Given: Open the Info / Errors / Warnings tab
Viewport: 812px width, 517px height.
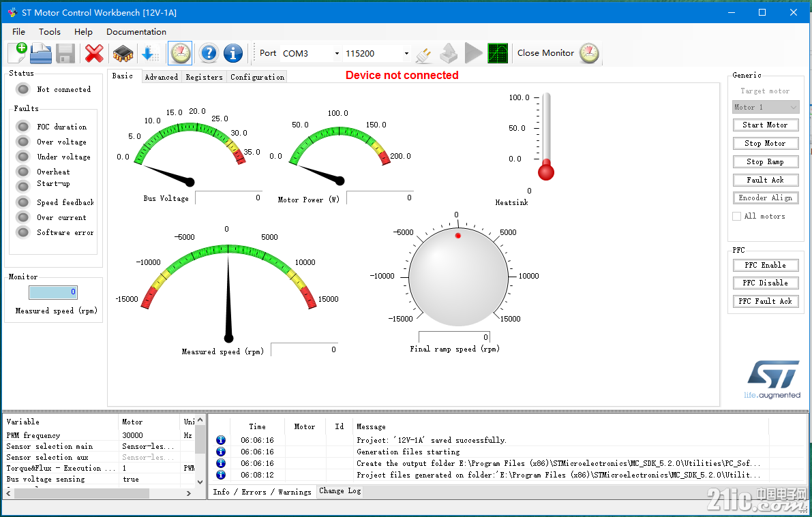Looking at the screenshot, I should pos(262,492).
